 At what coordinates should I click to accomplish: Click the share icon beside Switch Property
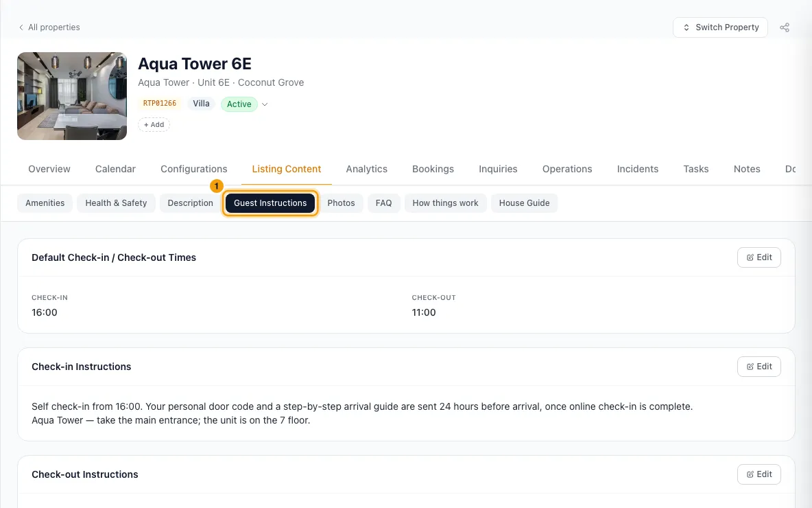click(x=784, y=27)
